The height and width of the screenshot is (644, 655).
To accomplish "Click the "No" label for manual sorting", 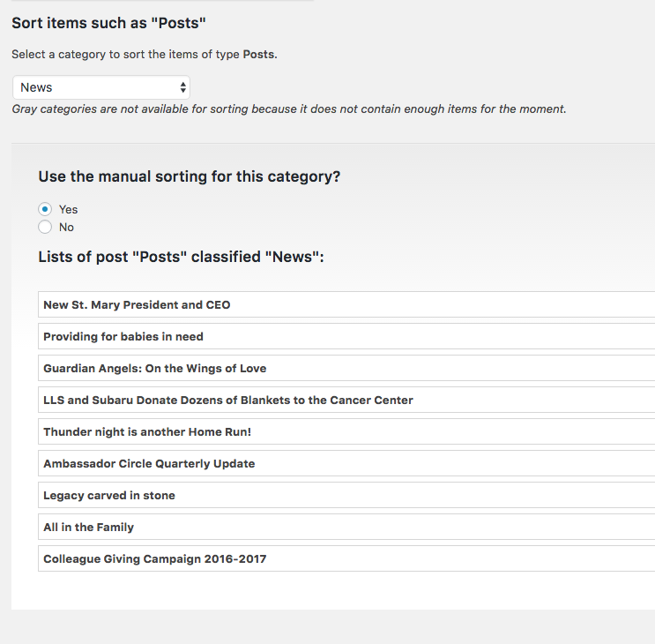I will pyautogui.click(x=67, y=227).
